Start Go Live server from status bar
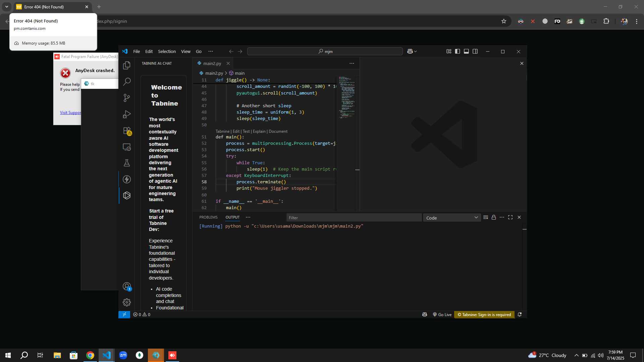The width and height of the screenshot is (644, 362). click(x=442, y=314)
